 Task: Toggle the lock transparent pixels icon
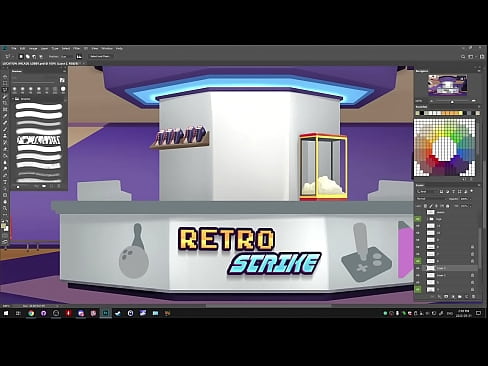(x=425, y=206)
